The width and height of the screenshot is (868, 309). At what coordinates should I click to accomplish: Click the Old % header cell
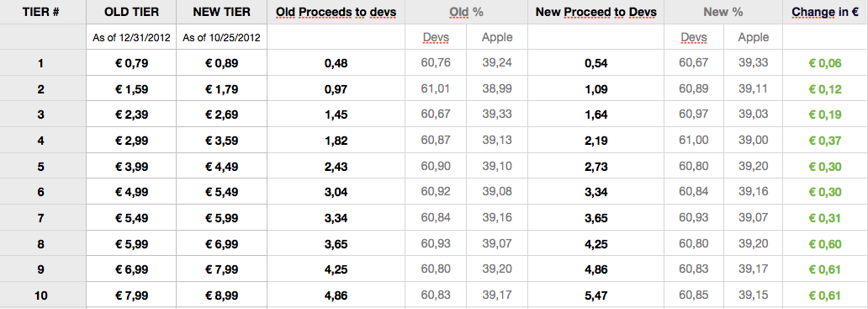point(466,12)
